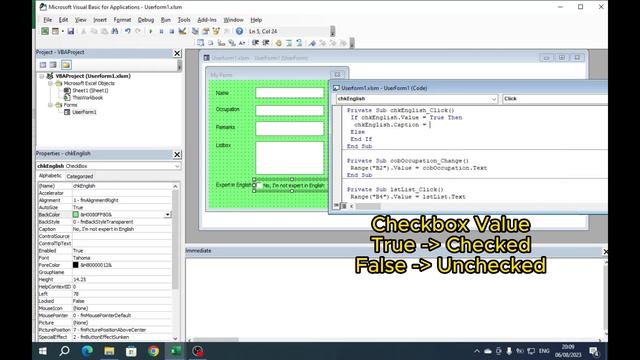Click the Caption property value field

pyautogui.click(x=122, y=229)
